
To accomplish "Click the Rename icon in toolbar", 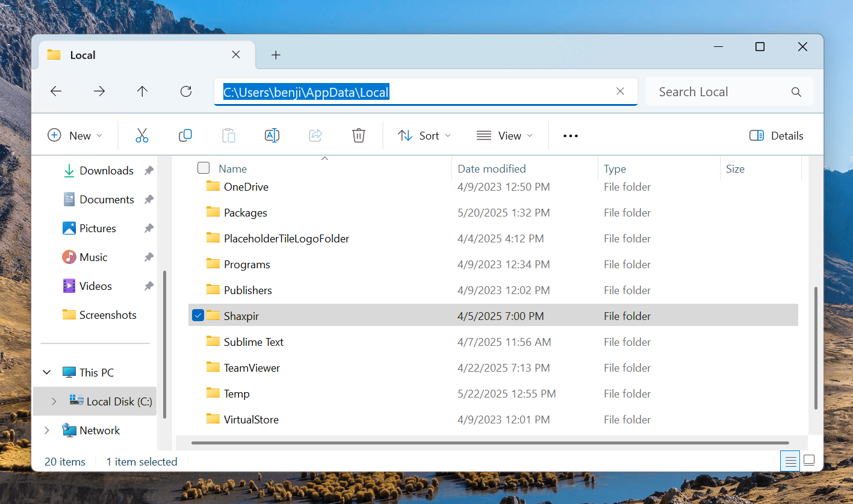I will pos(272,136).
